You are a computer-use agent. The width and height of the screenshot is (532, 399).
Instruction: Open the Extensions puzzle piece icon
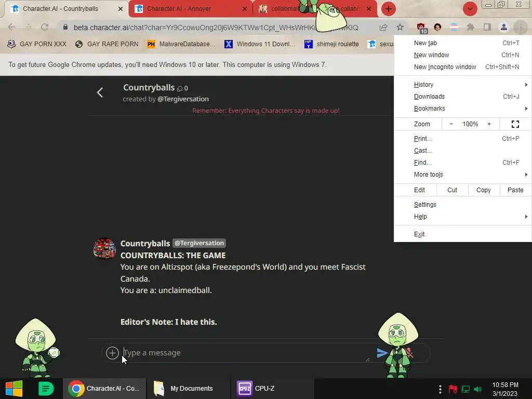[470, 27]
